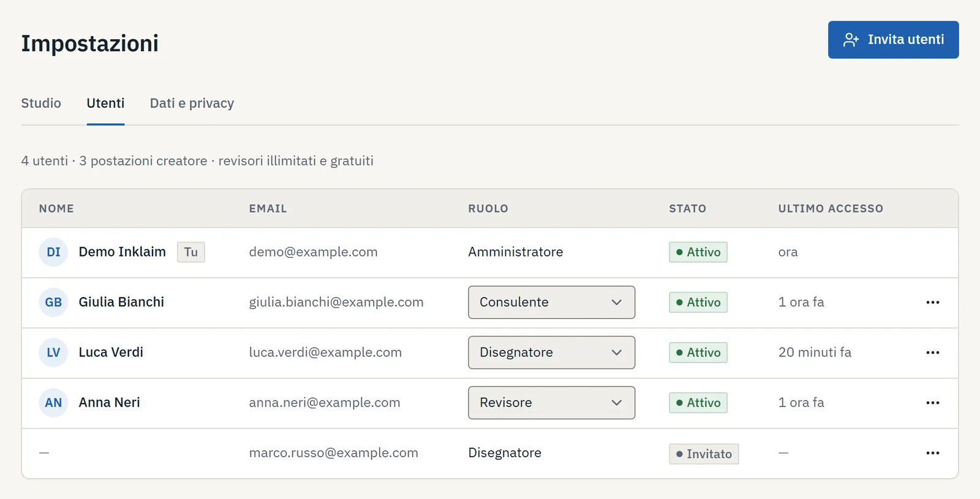Click the email giulia.bianchi@example.com
The height and width of the screenshot is (499, 980).
[336, 302]
